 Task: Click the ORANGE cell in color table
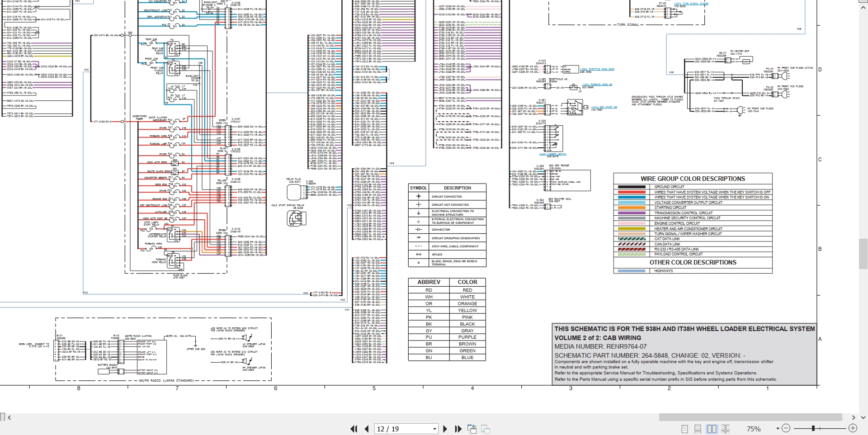pos(467,304)
